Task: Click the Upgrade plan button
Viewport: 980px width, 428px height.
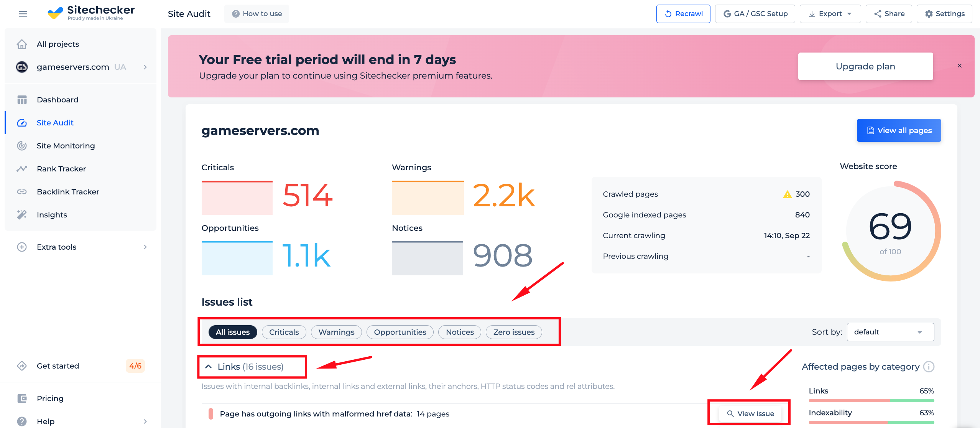Action: (x=865, y=66)
